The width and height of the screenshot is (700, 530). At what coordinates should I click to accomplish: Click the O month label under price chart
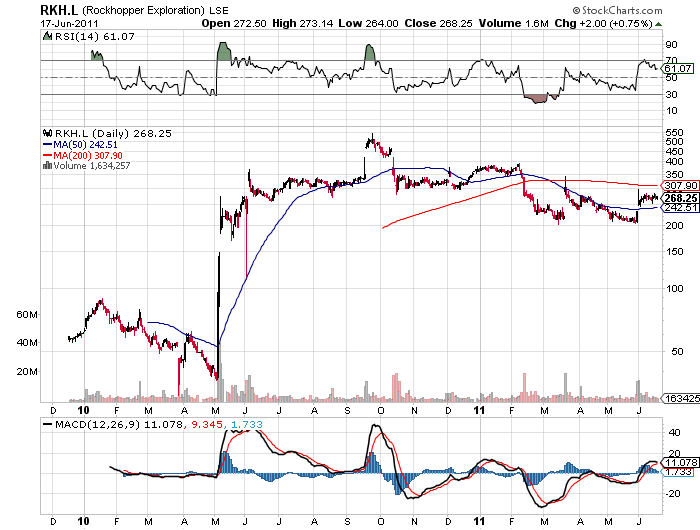click(x=380, y=410)
